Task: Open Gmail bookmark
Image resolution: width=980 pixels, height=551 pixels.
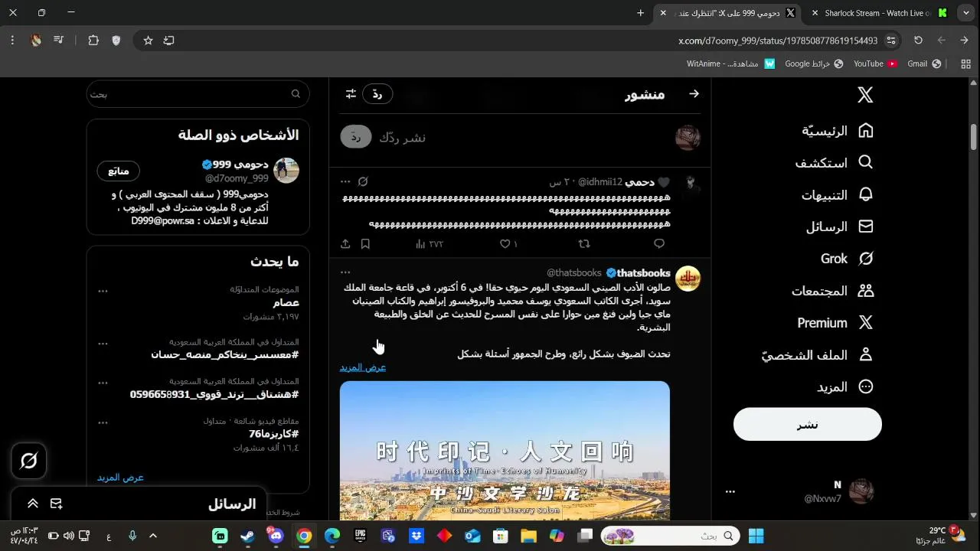Action: tap(924, 64)
